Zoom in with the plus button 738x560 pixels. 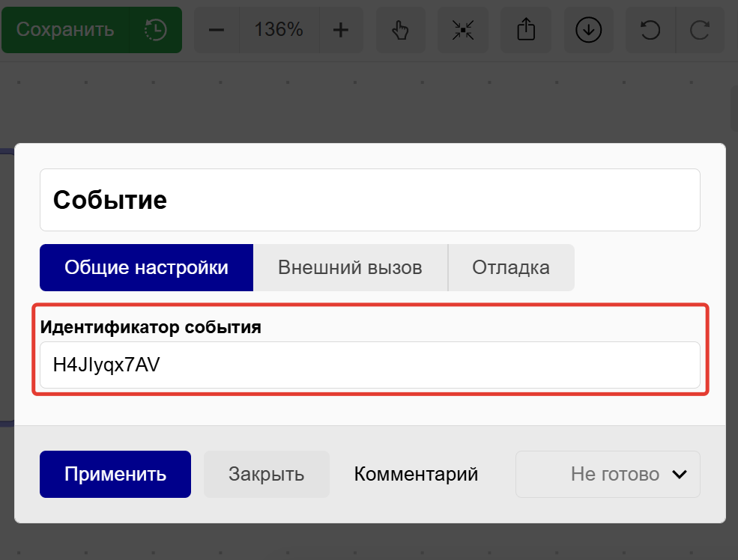tap(341, 30)
